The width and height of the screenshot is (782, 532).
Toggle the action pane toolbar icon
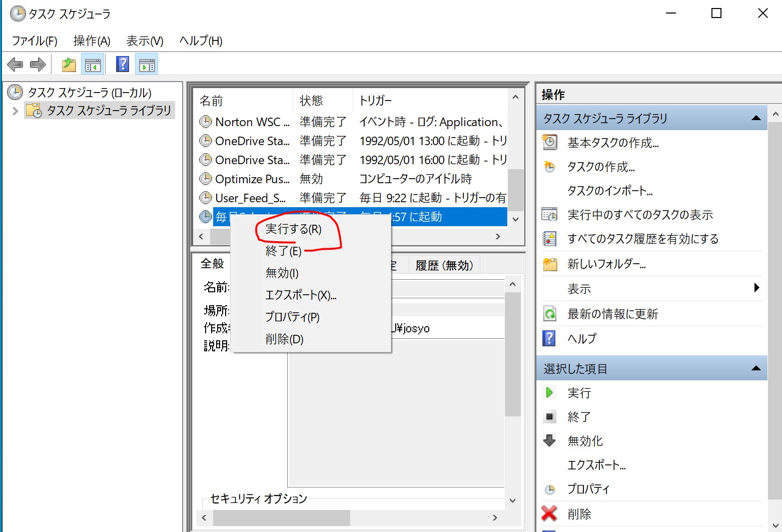147,65
